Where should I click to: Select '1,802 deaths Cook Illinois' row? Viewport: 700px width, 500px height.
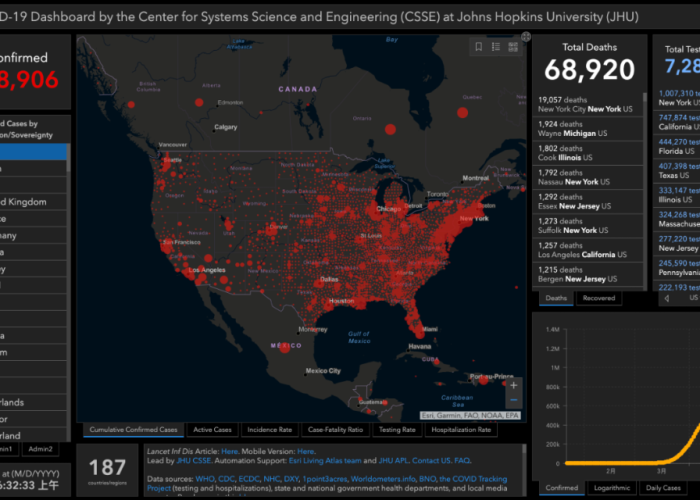point(588,153)
